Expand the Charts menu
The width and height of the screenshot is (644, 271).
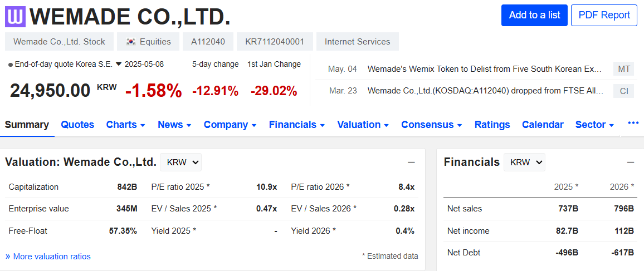tap(125, 125)
